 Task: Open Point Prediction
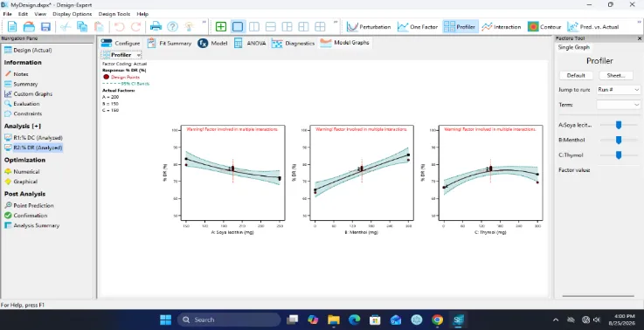click(29, 206)
